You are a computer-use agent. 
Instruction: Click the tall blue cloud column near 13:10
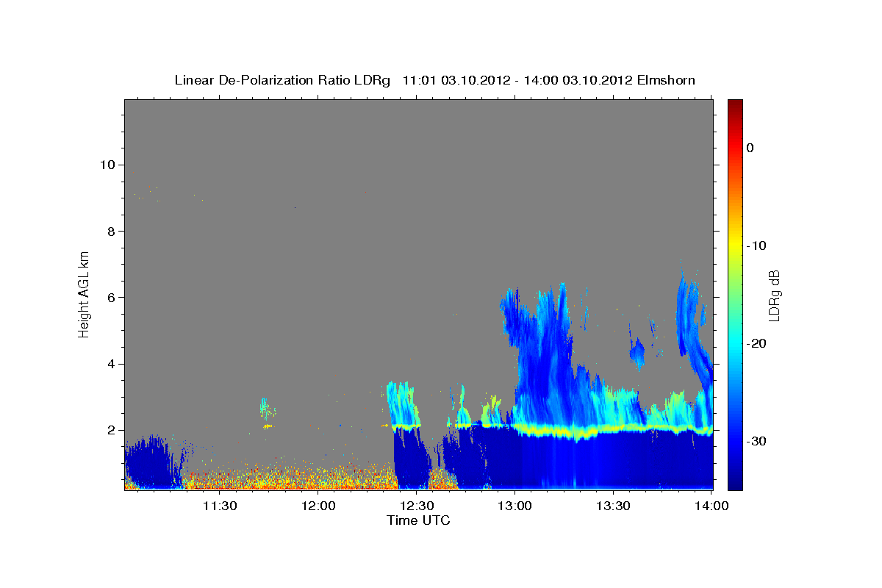pyautogui.click(x=544, y=353)
